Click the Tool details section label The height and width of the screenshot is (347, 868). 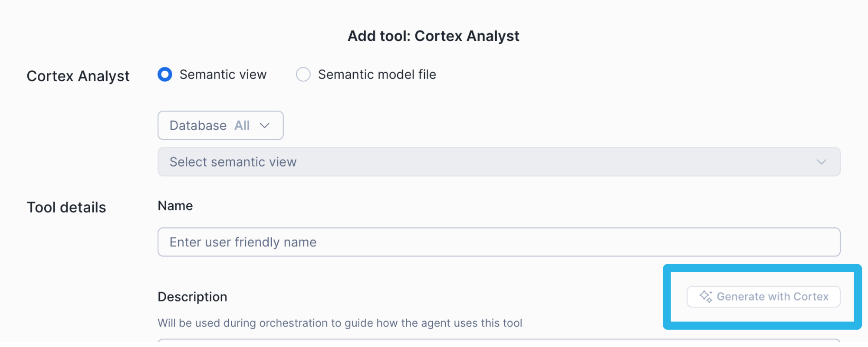(x=66, y=207)
